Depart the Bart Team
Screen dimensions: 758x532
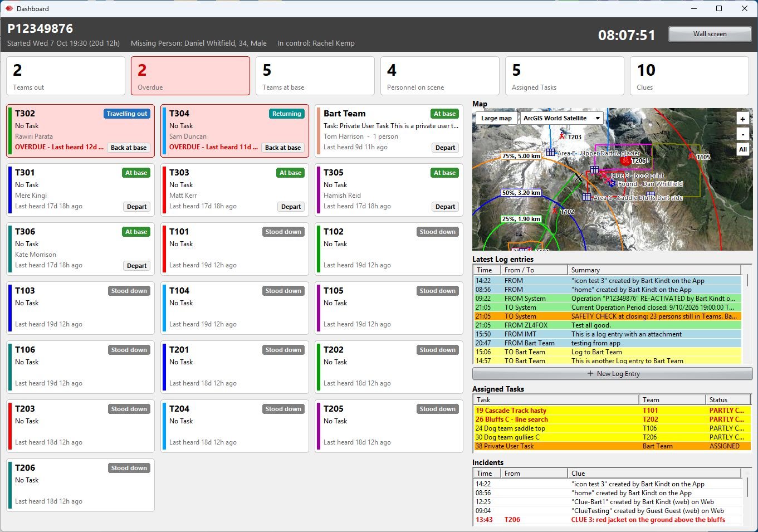pyautogui.click(x=445, y=148)
